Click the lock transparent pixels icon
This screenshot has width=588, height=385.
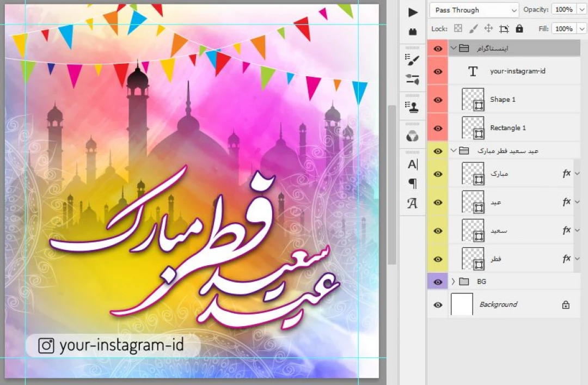[458, 28]
